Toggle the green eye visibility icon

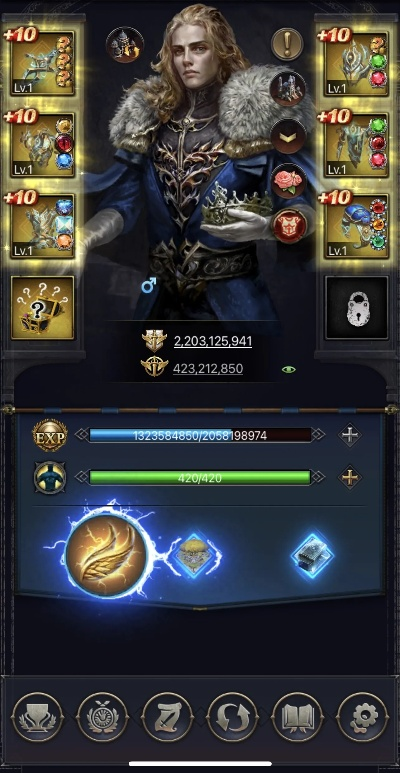(288, 369)
